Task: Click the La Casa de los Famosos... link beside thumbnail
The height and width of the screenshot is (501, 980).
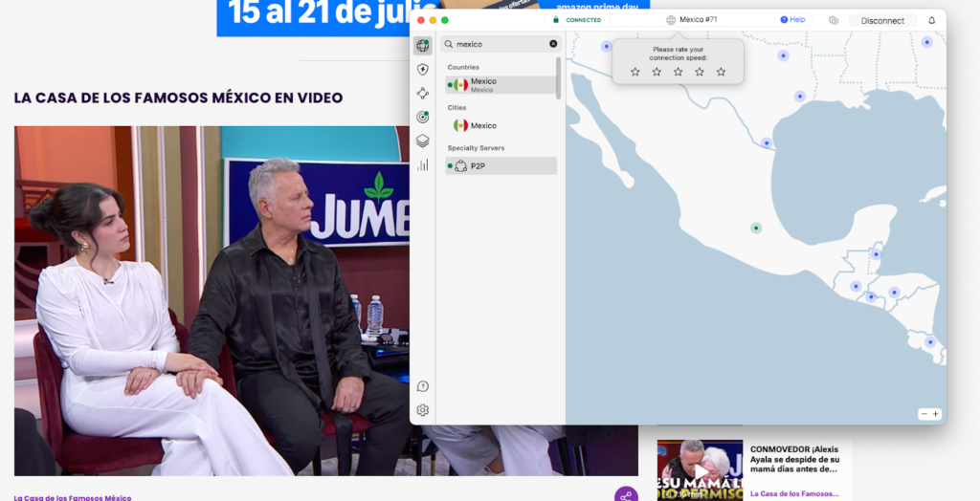Action: pos(794,493)
